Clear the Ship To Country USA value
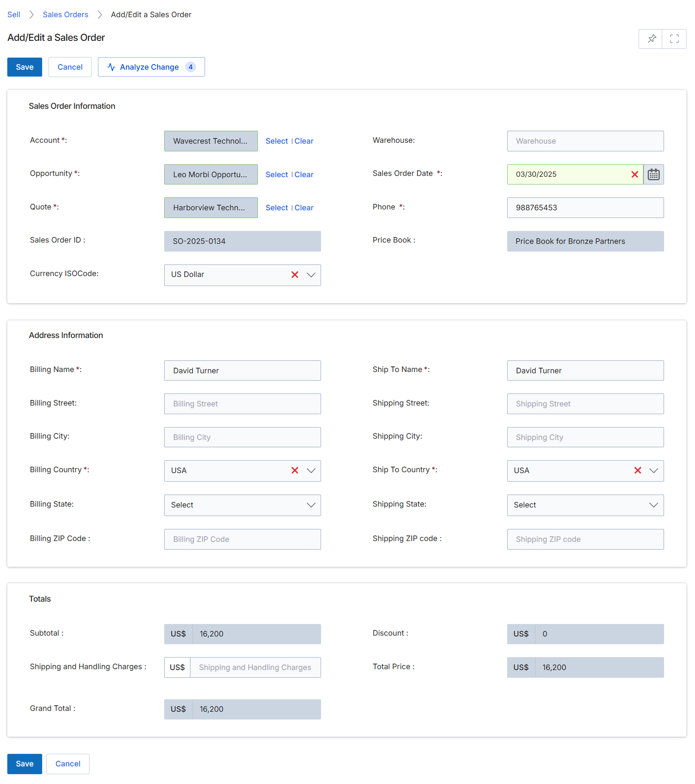The image size is (695, 784). 638,470
